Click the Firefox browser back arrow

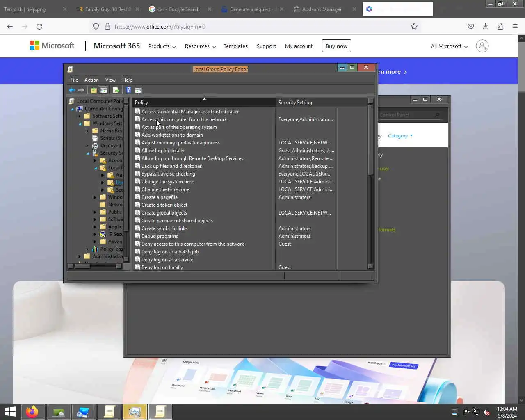10,27
